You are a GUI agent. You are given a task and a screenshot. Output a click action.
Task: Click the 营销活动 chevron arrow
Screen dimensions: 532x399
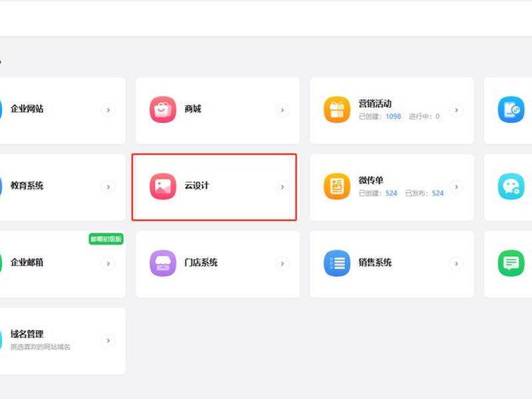[456, 110]
